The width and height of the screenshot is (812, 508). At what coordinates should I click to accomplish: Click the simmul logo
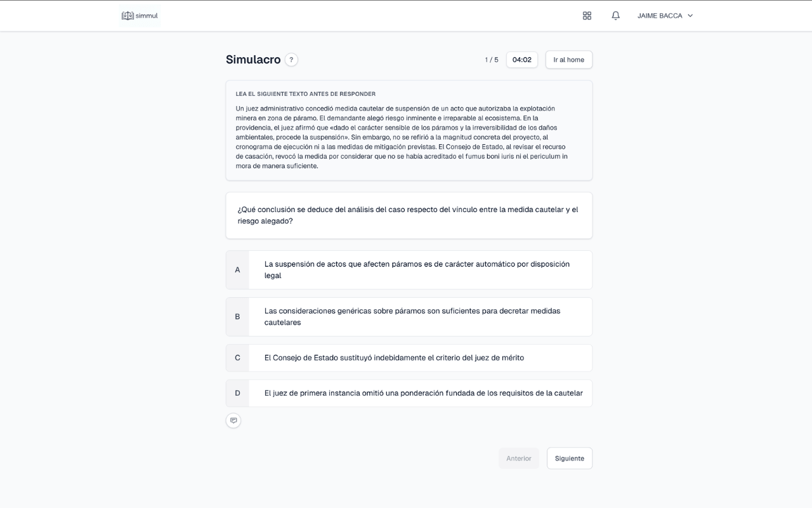click(140, 16)
